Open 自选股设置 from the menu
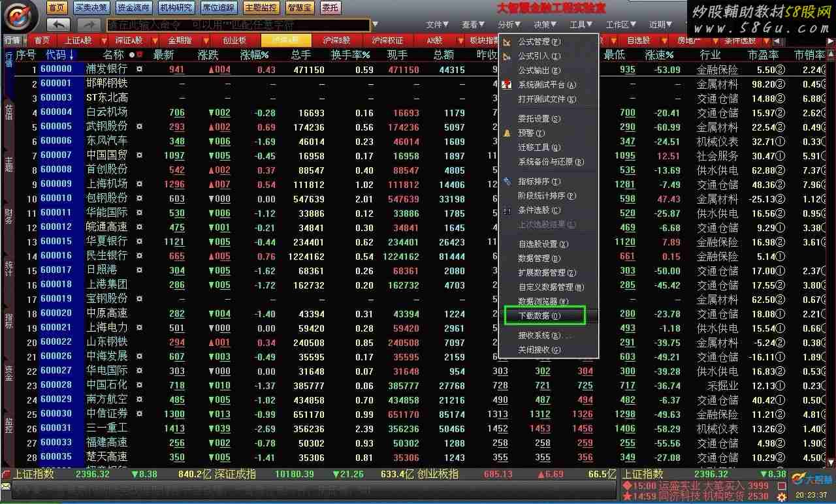The width and height of the screenshot is (836, 504). point(549,244)
